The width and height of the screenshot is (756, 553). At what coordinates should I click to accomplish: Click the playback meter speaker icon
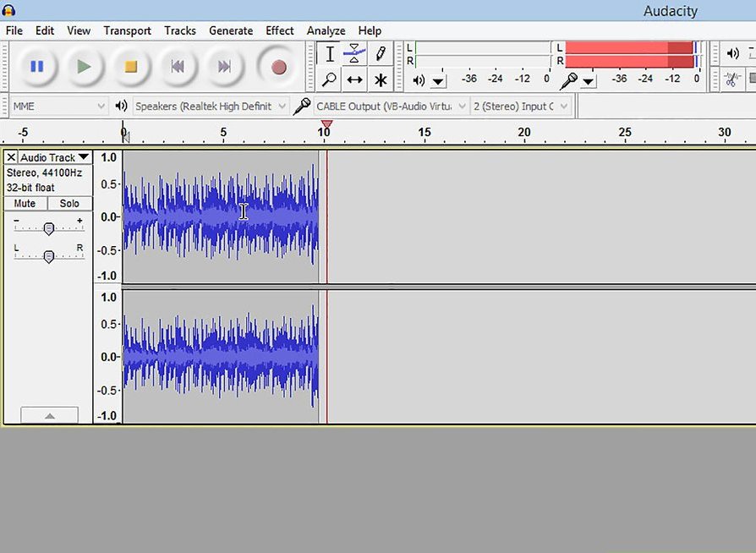click(x=419, y=80)
